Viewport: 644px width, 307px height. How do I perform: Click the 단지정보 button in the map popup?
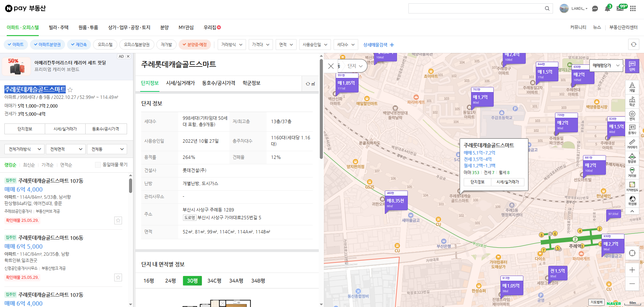tap(477, 182)
